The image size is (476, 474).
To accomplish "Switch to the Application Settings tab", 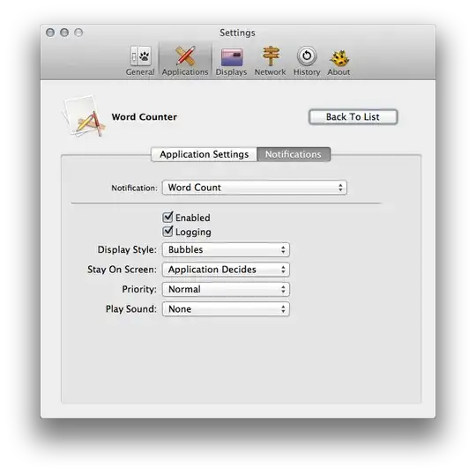I will [x=204, y=154].
